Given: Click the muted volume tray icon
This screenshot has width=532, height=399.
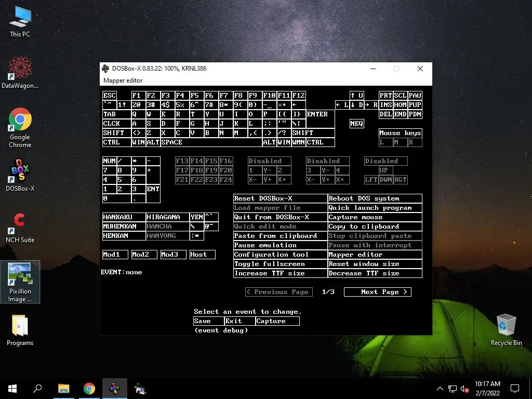Looking at the screenshot, I should 464,389.
